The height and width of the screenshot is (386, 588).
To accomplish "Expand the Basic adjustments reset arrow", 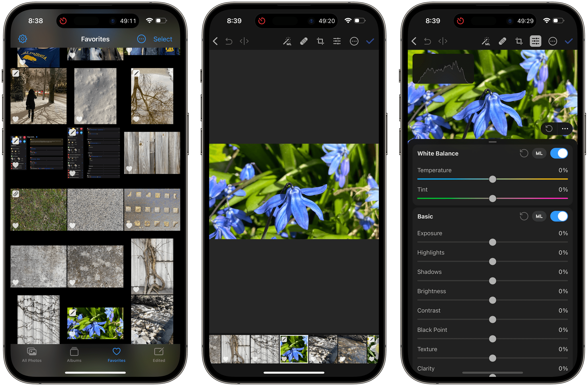I will click(x=522, y=216).
